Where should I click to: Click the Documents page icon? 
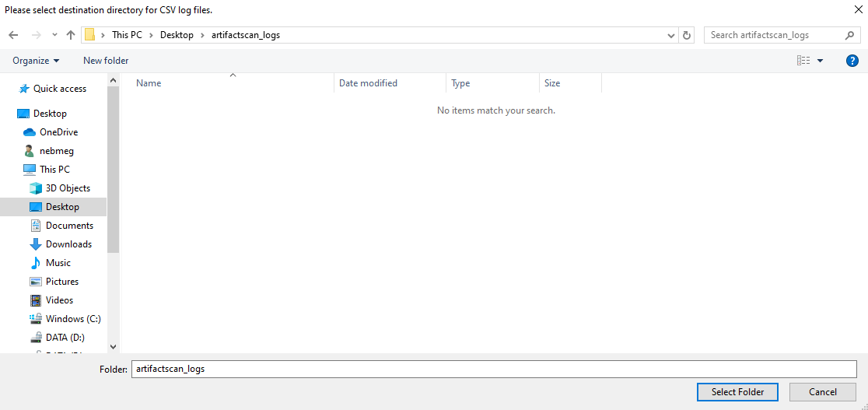[36, 226]
